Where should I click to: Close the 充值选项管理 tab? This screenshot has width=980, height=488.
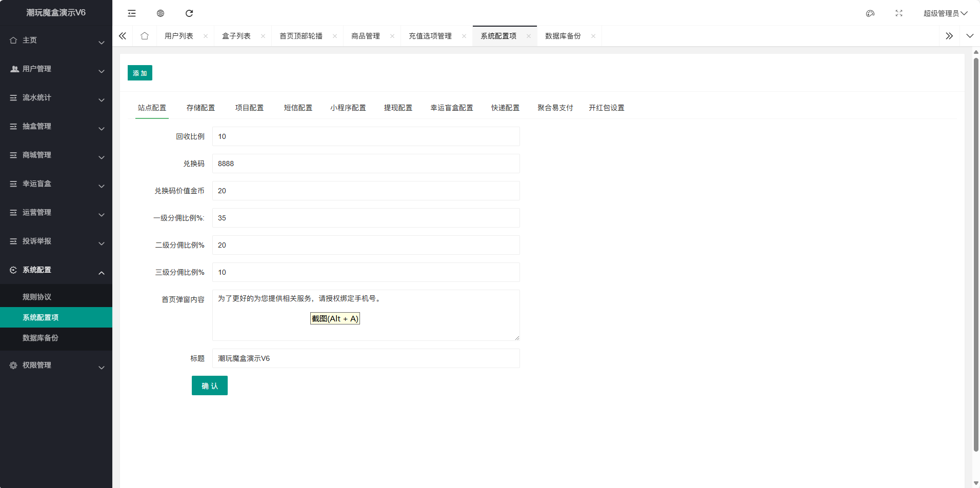(464, 36)
